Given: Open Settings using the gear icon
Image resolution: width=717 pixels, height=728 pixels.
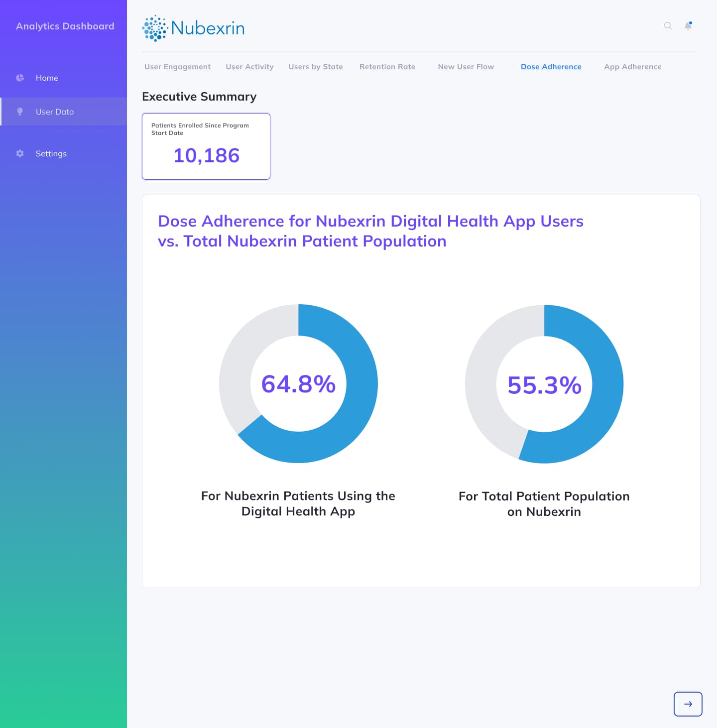Looking at the screenshot, I should point(20,153).
